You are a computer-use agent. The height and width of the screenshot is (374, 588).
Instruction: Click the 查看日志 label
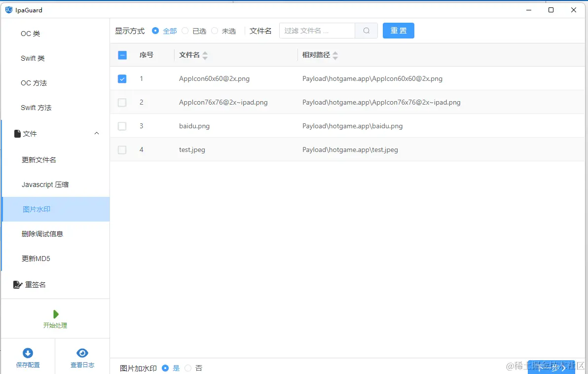[82, 365]
